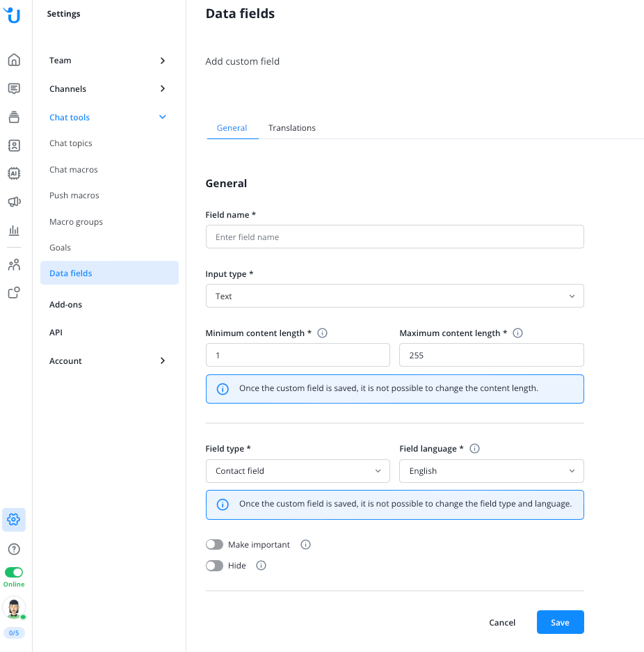
Task: Click info icon beside Maximum content length
Action: (517, 333)
